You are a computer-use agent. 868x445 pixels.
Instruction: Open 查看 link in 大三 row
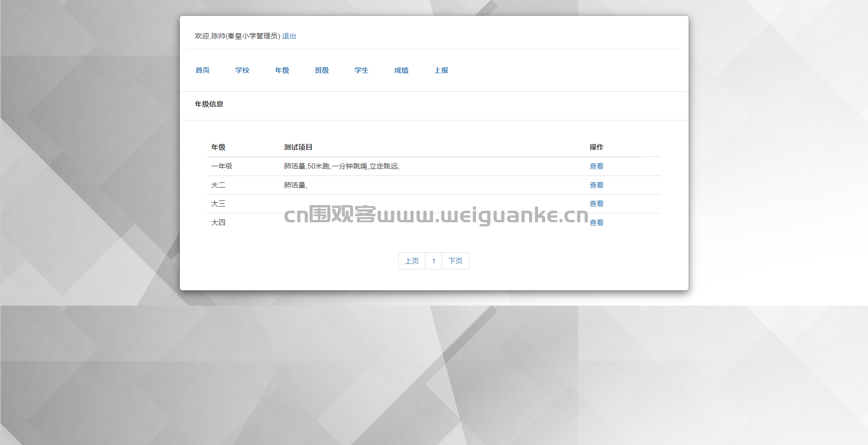(x=596, y=204)
